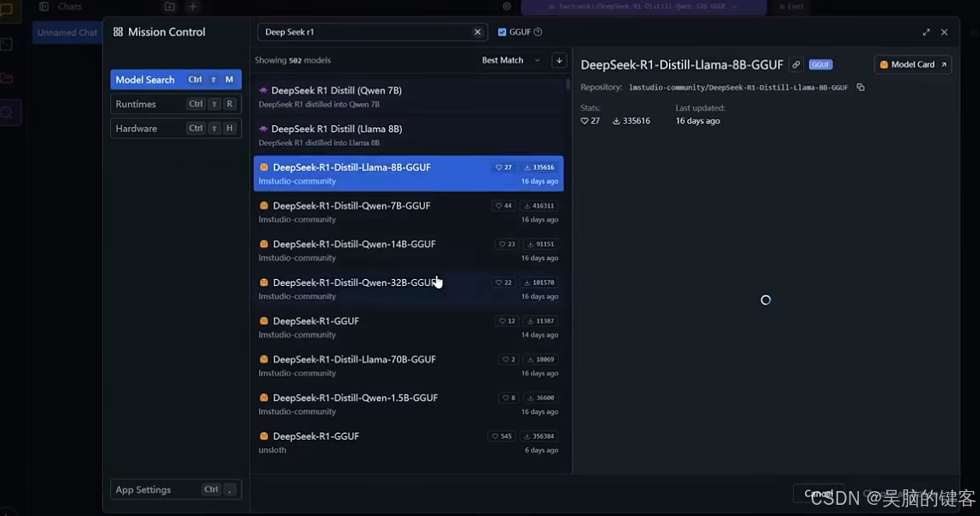Expand Mission Control to full window

pos(926,32)
